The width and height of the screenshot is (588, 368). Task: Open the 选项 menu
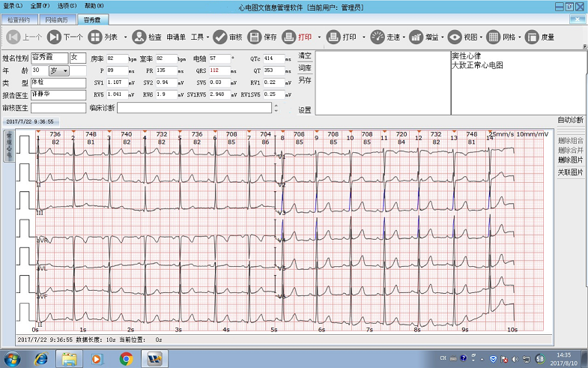point(67,6)
